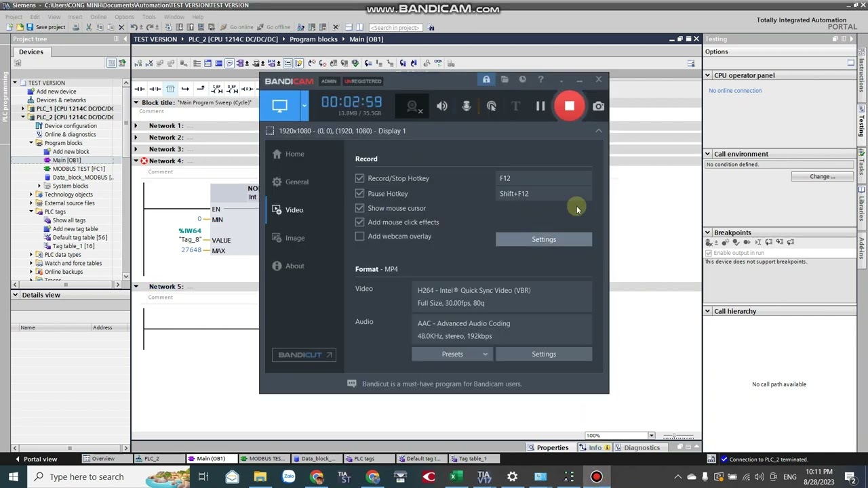Take a screenshot with Bandicam camera icon

pyautogui.click(x=598, y=106)
